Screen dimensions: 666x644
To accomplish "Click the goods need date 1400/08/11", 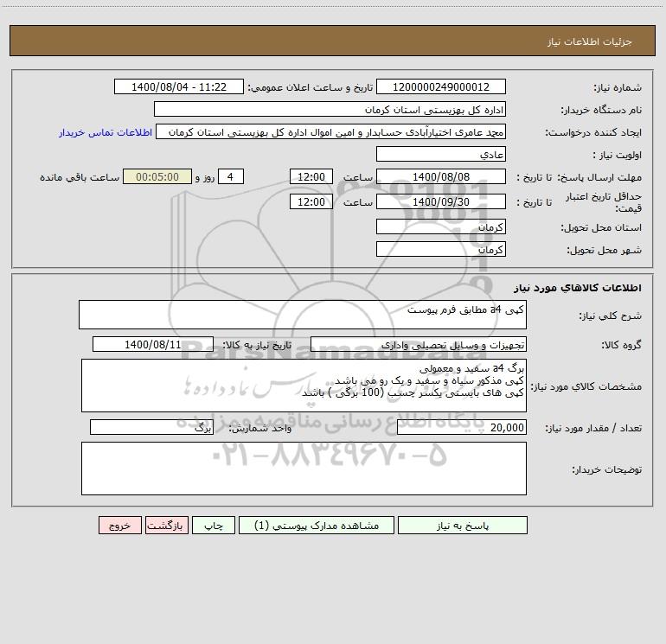I will (153, 344).
